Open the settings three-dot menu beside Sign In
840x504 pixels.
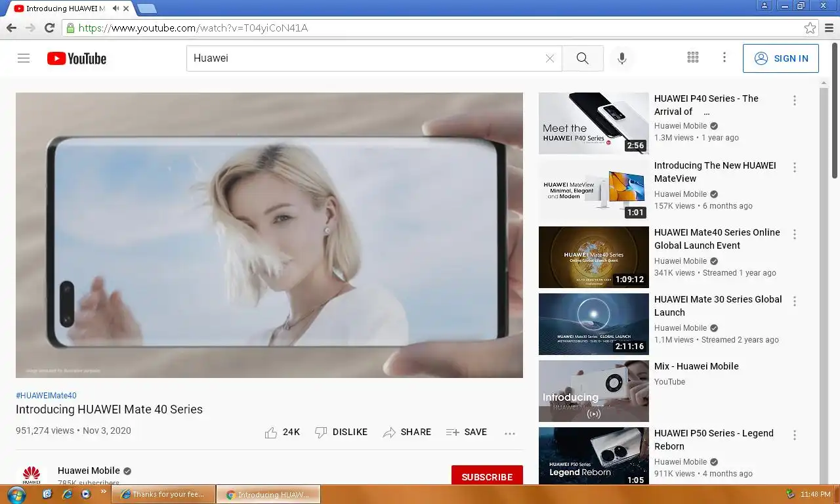(x=724, y=58)
